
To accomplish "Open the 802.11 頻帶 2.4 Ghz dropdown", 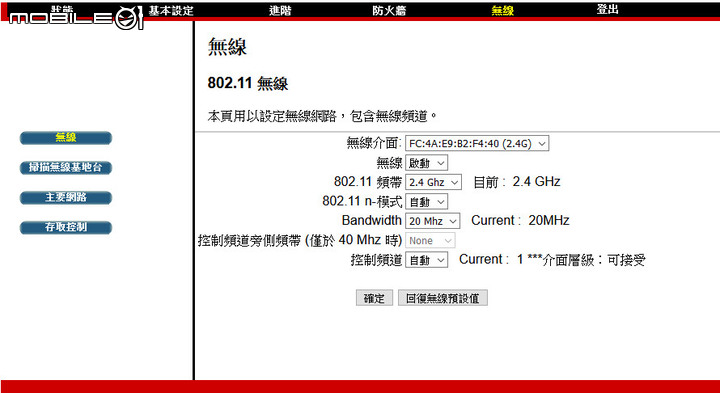I will tap(433, 182).
